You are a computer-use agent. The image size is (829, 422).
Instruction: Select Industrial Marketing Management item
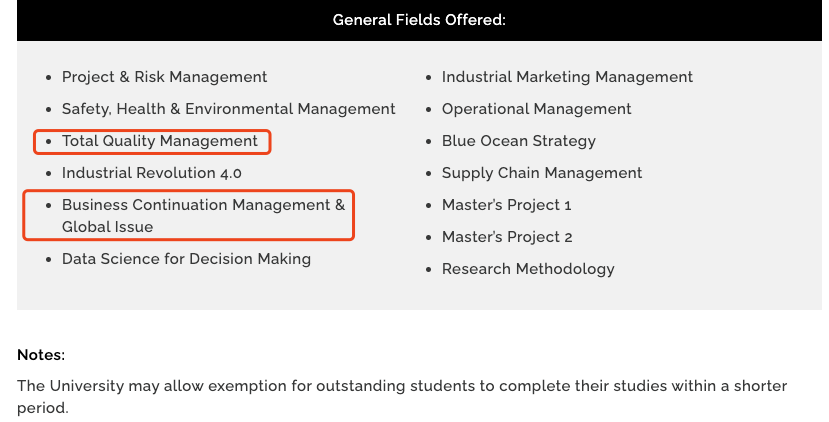pos(567,77)
